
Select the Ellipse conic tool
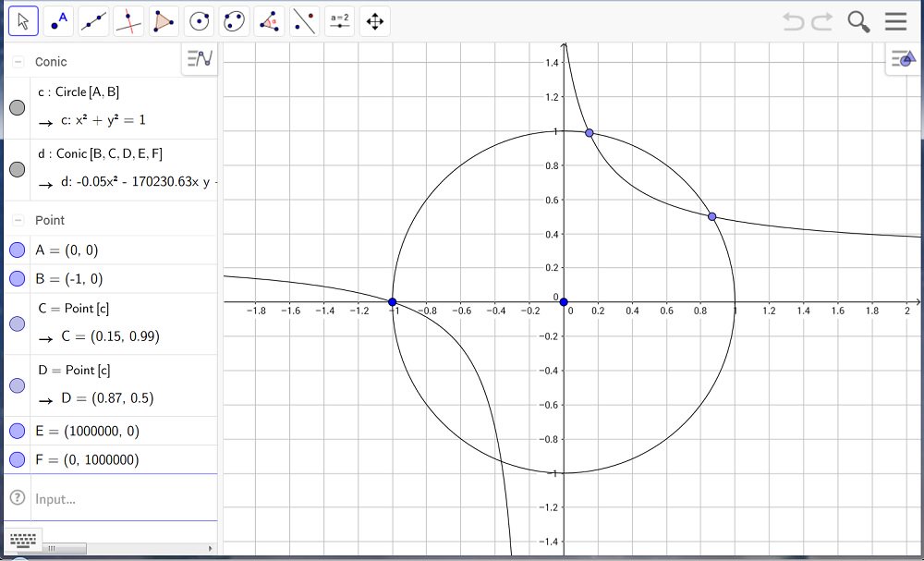[234, 22]
